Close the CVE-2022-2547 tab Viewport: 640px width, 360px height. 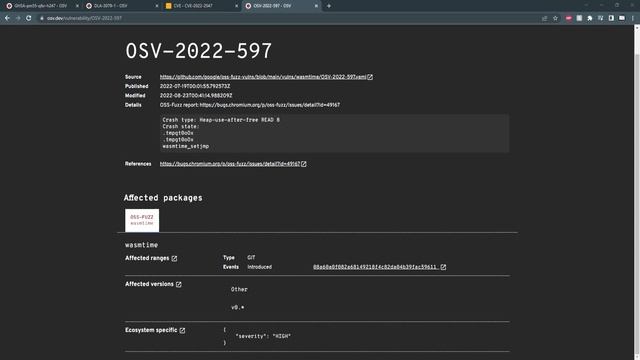pyautogui.click(x=236, y=6)
